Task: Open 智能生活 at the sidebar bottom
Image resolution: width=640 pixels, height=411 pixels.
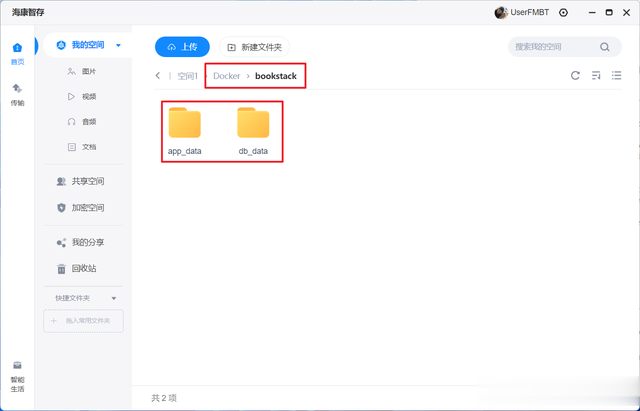Action: pyautogui.click(x=17, y=377)
